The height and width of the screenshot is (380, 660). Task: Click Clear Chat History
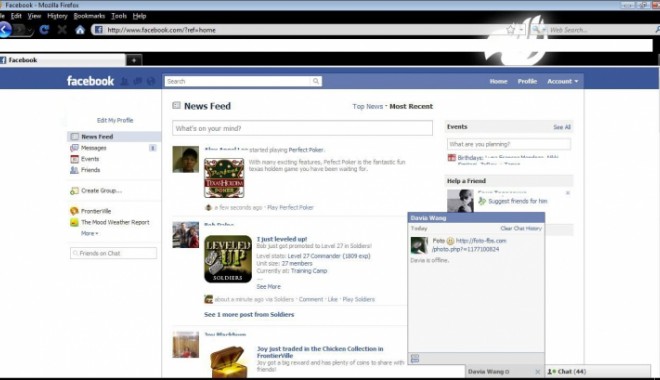[521, 228]
